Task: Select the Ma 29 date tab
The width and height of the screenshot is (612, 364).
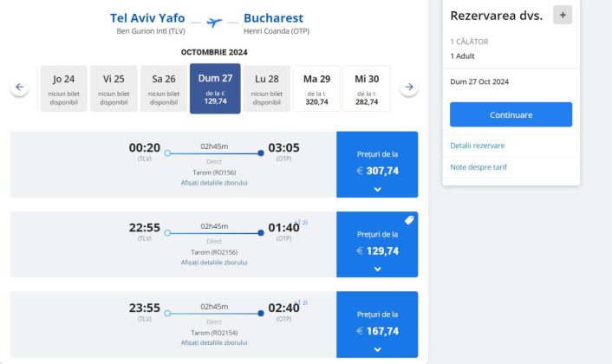Action: 316,89
